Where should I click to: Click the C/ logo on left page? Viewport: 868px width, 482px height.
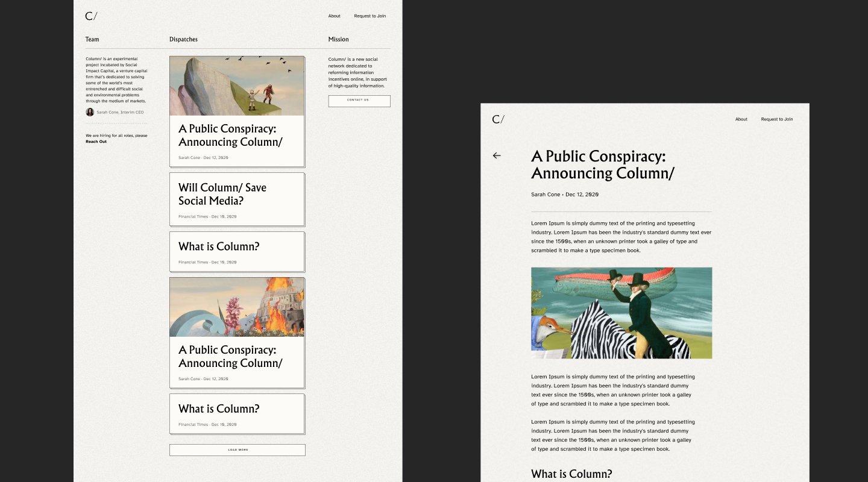[91, 16]
